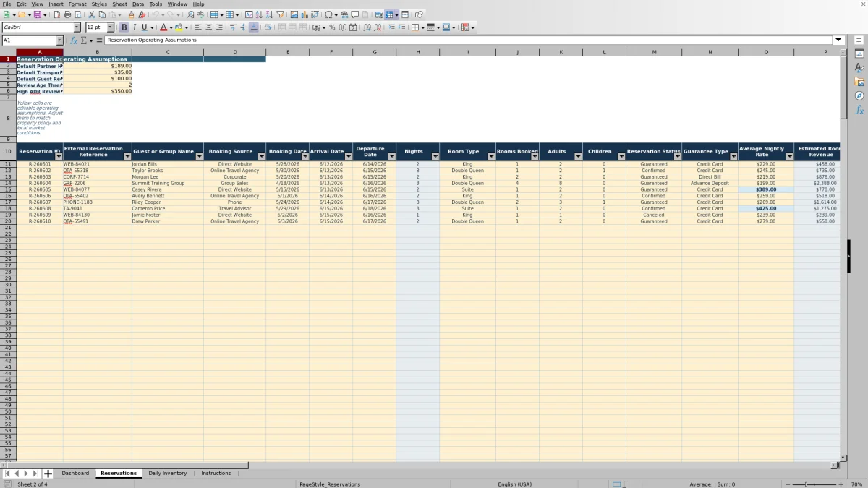The height and width of the screenshot is (488, 868).
Task: Click the Spelling check icon
Action: pyautogui.click(x=200, y=14)
